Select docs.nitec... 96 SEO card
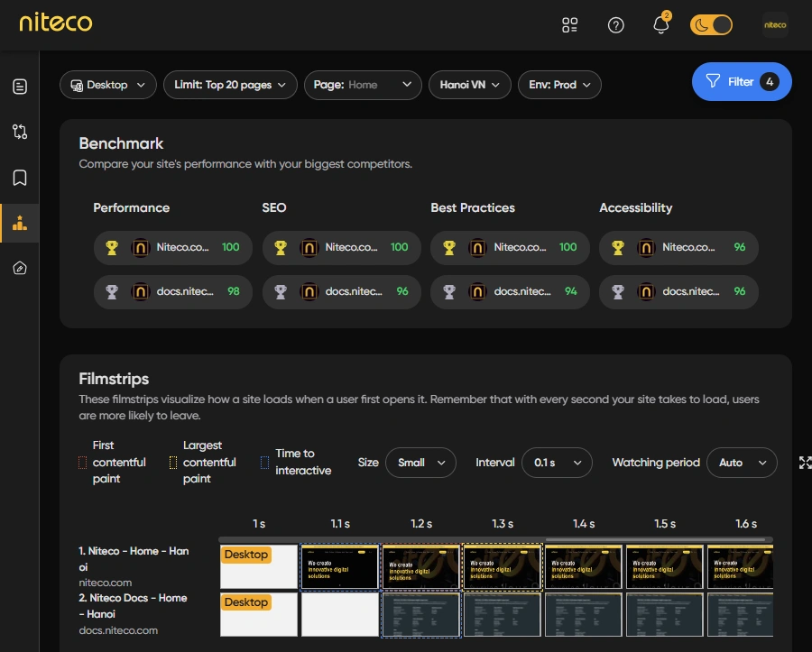The image size is (812, 652). pos(342,292)
